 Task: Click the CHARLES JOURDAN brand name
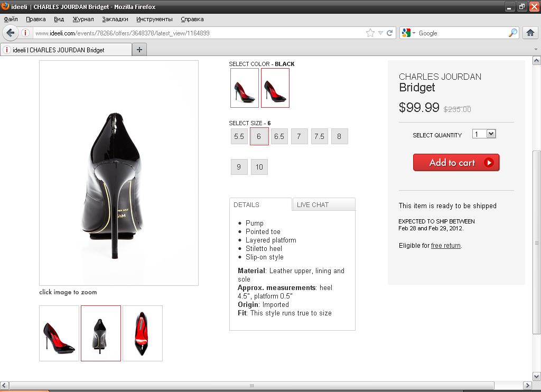[440, 77]
